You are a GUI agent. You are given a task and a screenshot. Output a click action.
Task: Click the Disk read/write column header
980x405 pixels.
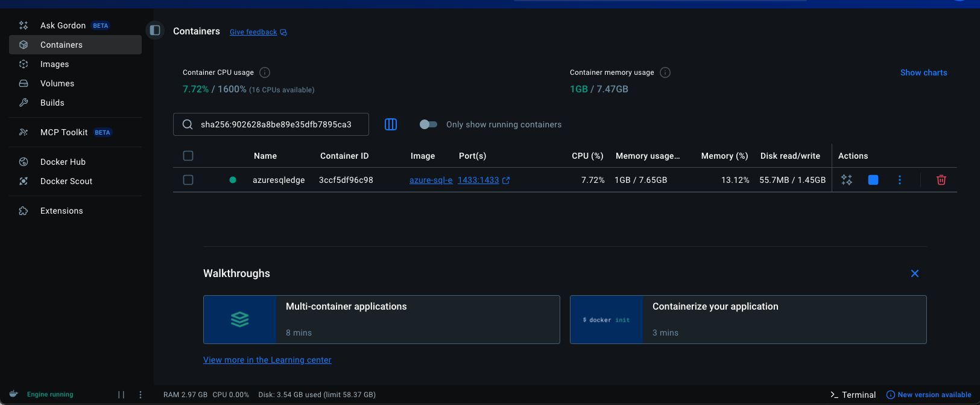pyautogui.click(x=790, y=156)
